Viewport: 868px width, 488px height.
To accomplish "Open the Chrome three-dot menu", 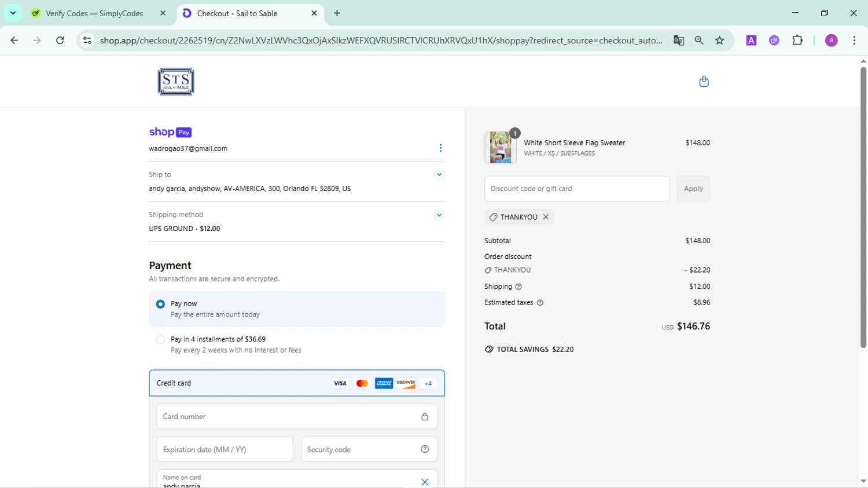I will 854,41.
